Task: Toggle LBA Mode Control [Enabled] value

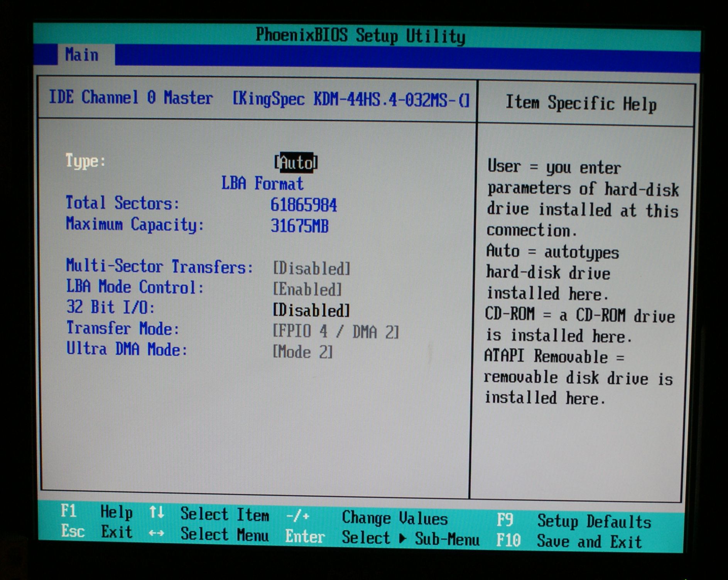Action: [x=307, y=289]
